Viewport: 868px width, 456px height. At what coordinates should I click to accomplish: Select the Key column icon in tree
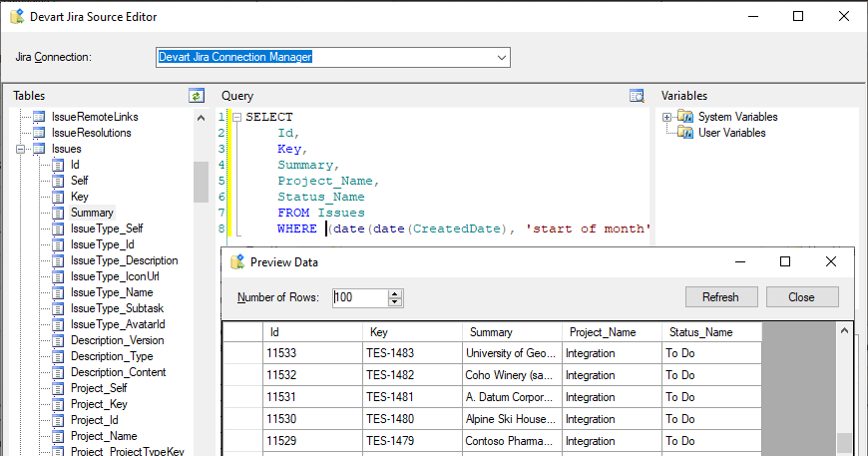pos(58,197)
